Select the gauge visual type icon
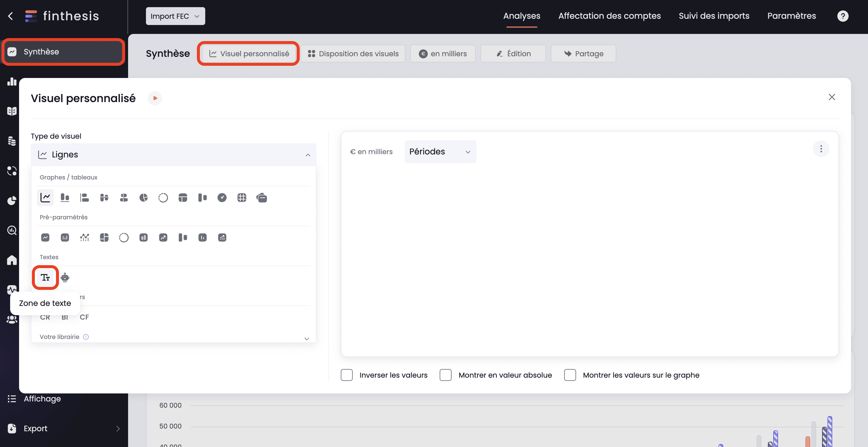The width and height of the screenshot is (868, 447). pyautogui.click(x=222, y=198)
